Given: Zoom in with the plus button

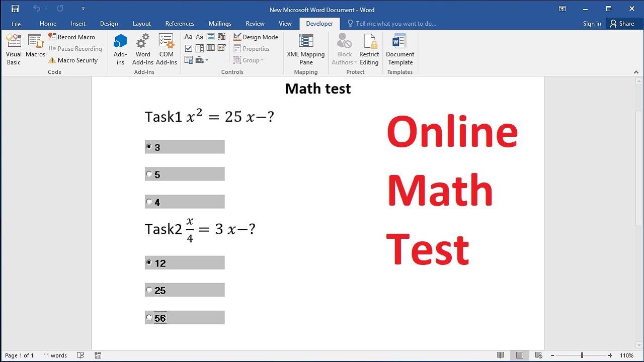Looking at the screenshot, I should [610, 355].
